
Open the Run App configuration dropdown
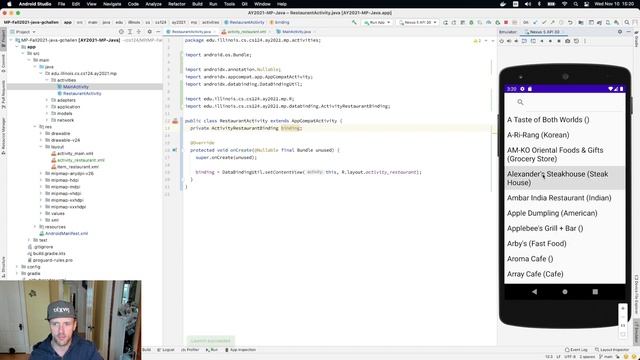pos(377,22)
